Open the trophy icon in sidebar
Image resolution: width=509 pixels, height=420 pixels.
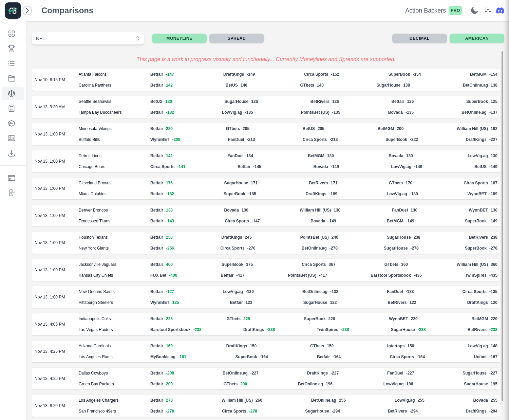pyautogui.click(x=12, y=49)
